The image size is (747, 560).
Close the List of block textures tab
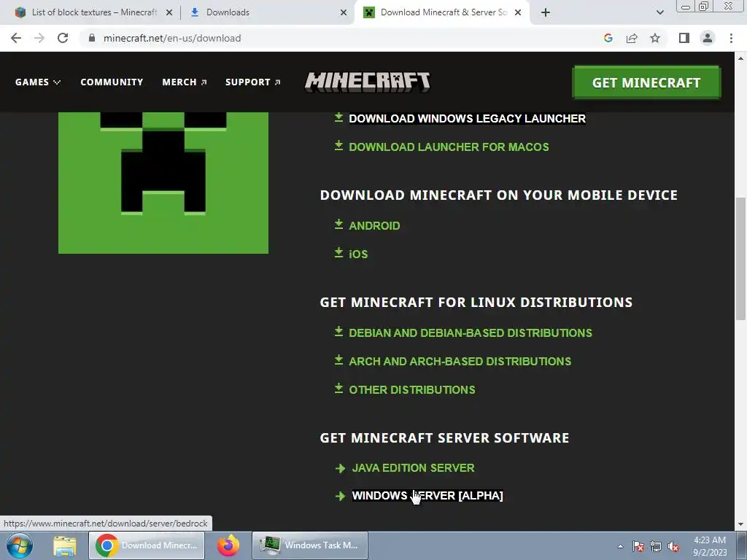pos(169,13)
